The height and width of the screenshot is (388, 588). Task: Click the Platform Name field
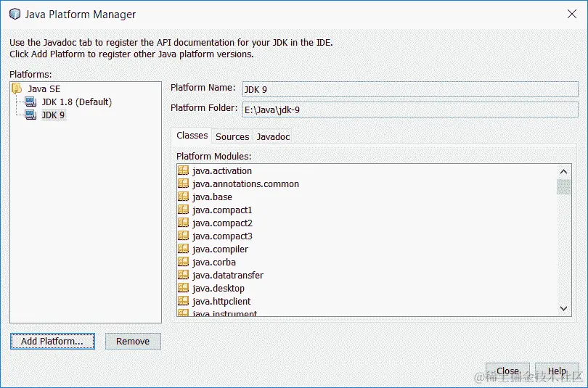click(x=410, y=89)
